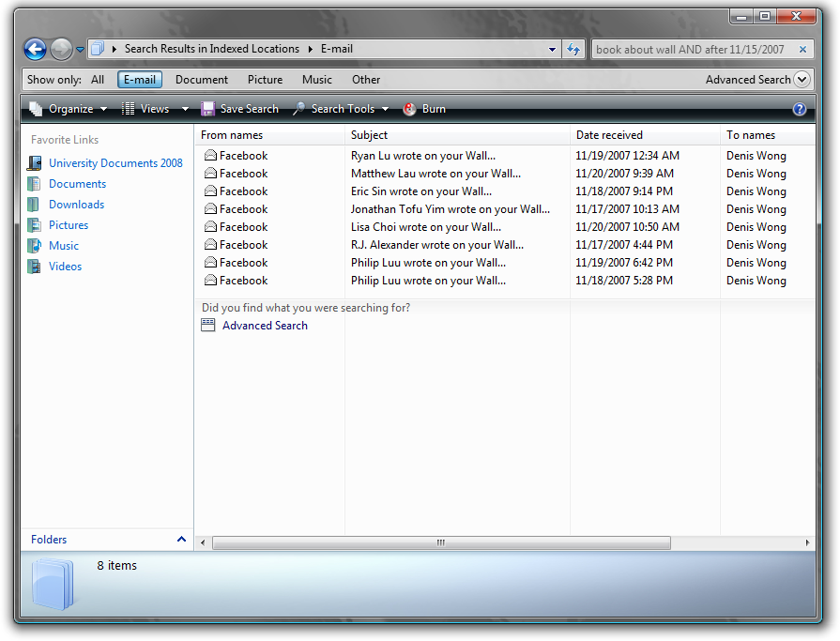Viewport: 840px width, 641px height.
Task: Click the Help question mark icon
Action: [x=800, y=109]
